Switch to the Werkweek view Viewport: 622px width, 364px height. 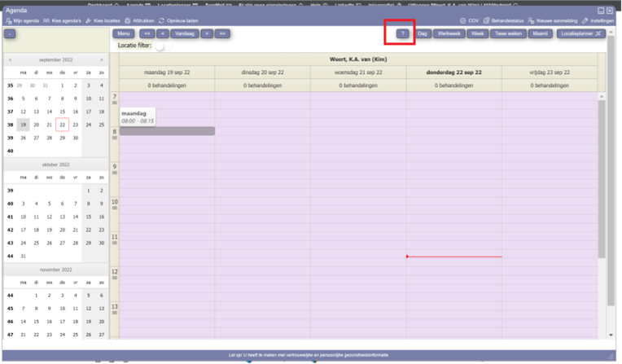coord(449,33)
